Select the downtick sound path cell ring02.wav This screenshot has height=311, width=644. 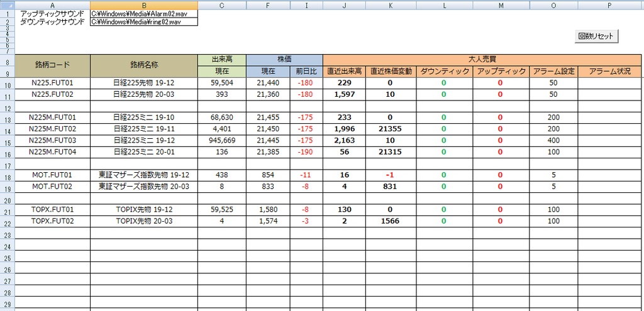[144, 22]
